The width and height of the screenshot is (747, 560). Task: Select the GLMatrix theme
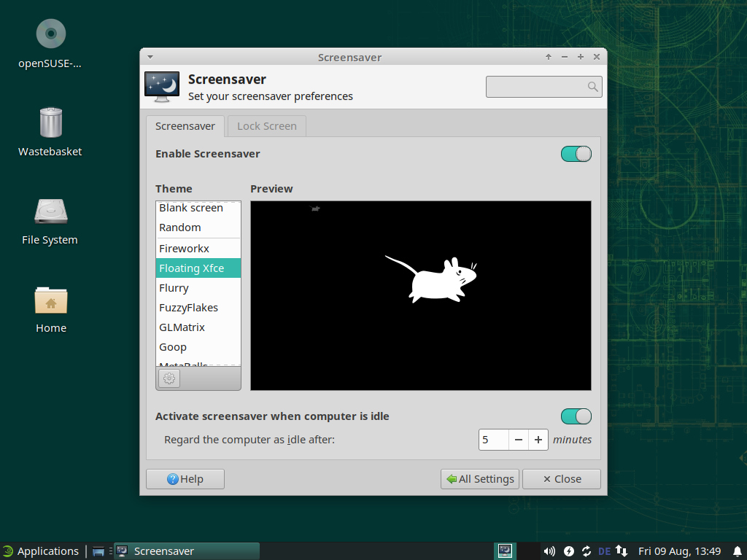[x=182, y=327]
